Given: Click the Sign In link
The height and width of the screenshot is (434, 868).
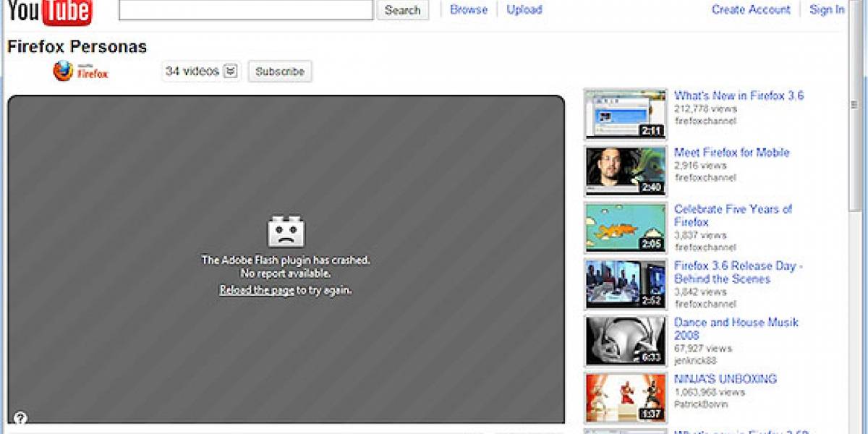Looking at the screenshot, I should point(827,9).
